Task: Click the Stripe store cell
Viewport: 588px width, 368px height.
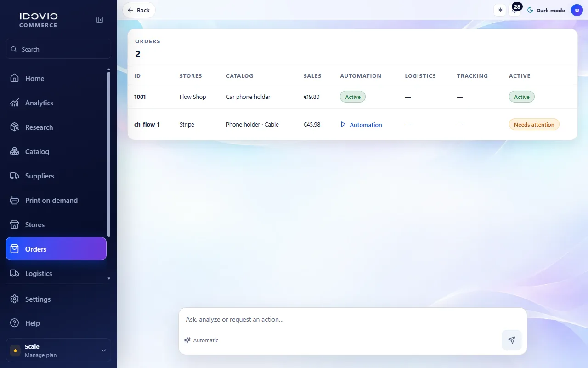Action: tap(187, 125)
